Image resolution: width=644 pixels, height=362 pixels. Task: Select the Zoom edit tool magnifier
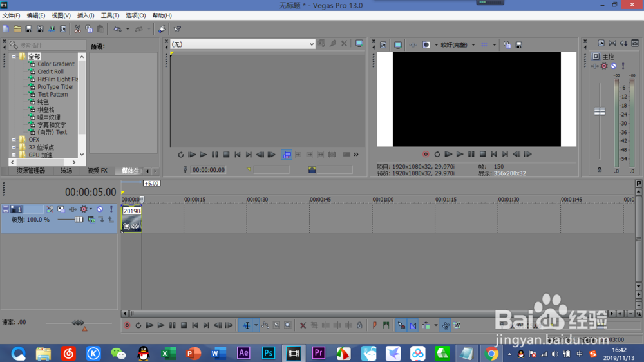click(x=288, y=325)
